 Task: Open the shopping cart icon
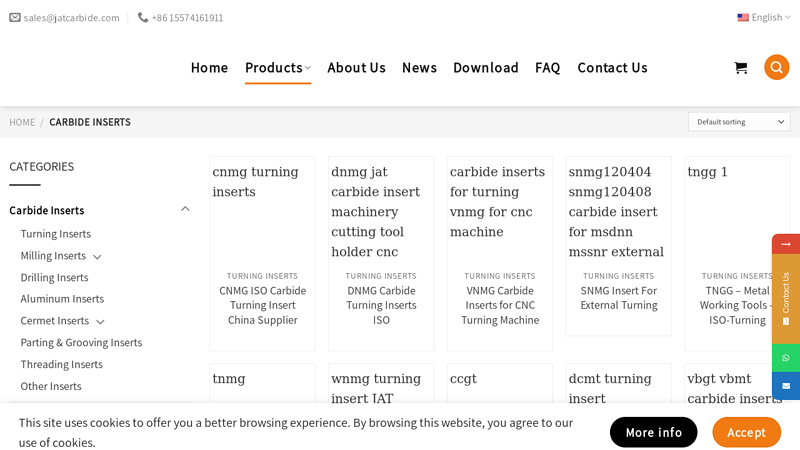(x=741, y=67)
